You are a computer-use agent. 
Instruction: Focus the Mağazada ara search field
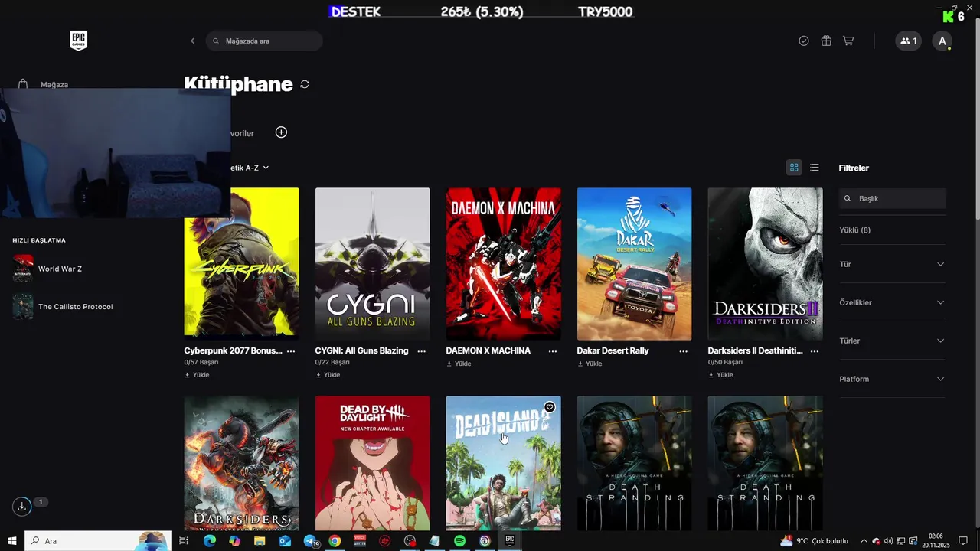[264, 41]
